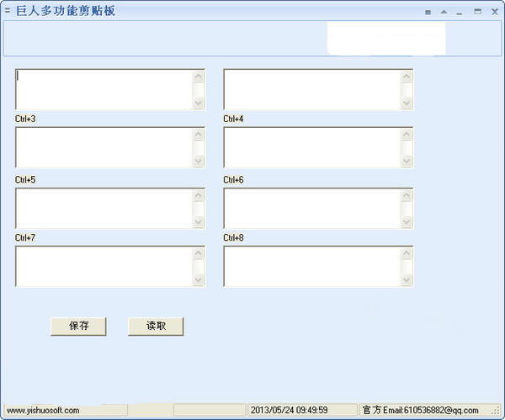The height and width of the screenshot is (420, 505).
Task: Open the www.yishuosoft.com status bar link
Action: pyautogui.click(x=43, y=411)
